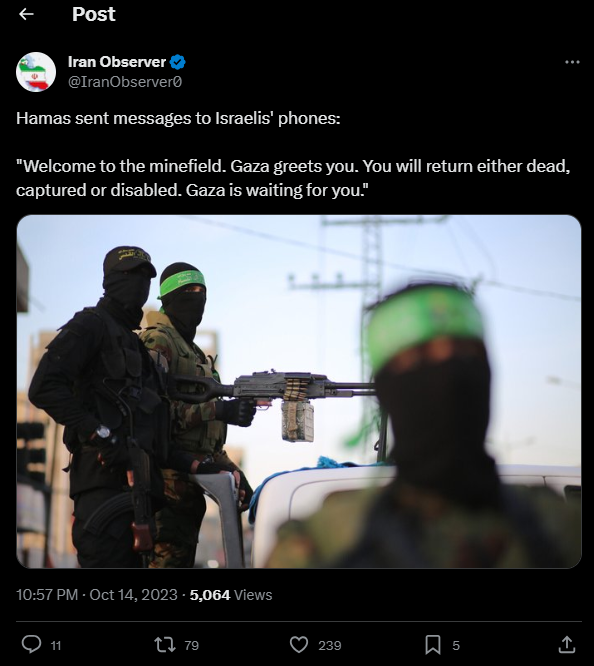Click the Iran Observer profile avatar

(36, 72)
